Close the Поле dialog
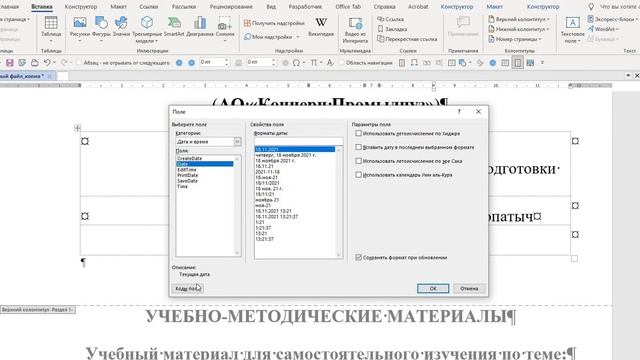Screen dimensions: 640x360 click(478, 111)
